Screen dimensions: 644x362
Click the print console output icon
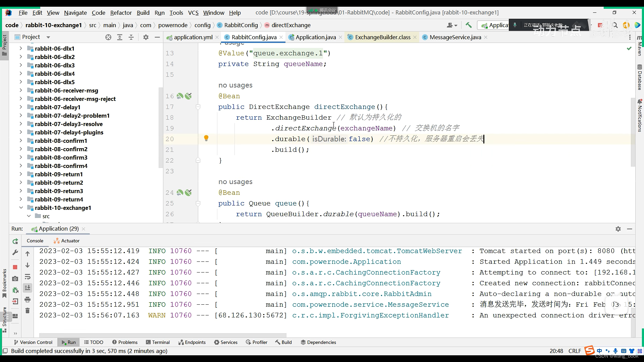tap(28, 299)
